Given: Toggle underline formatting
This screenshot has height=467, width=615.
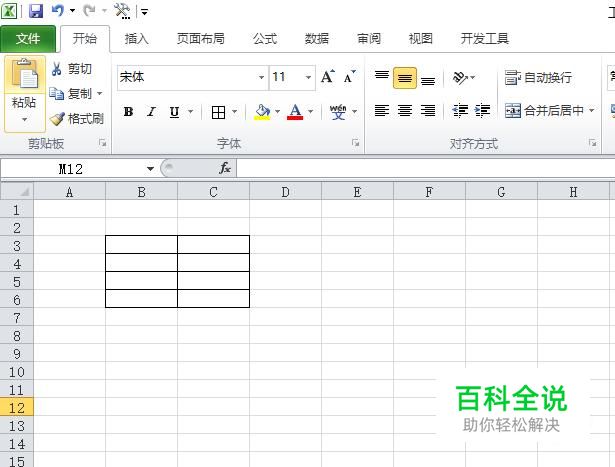Looking at the screenshot, I should click(x=174, y=112).
